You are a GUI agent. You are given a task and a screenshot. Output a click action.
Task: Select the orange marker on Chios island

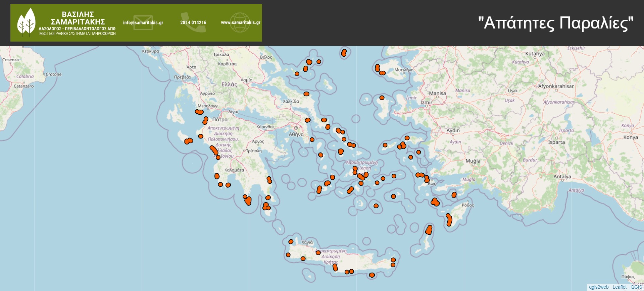[x=382, y=98]
